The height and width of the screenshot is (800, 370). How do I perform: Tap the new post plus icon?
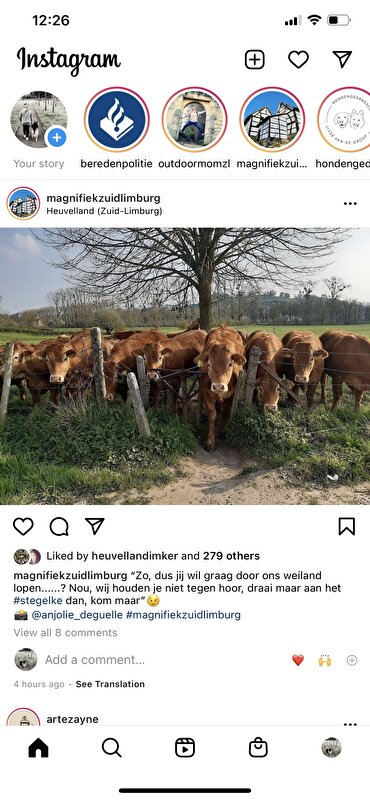coord(255,59)
